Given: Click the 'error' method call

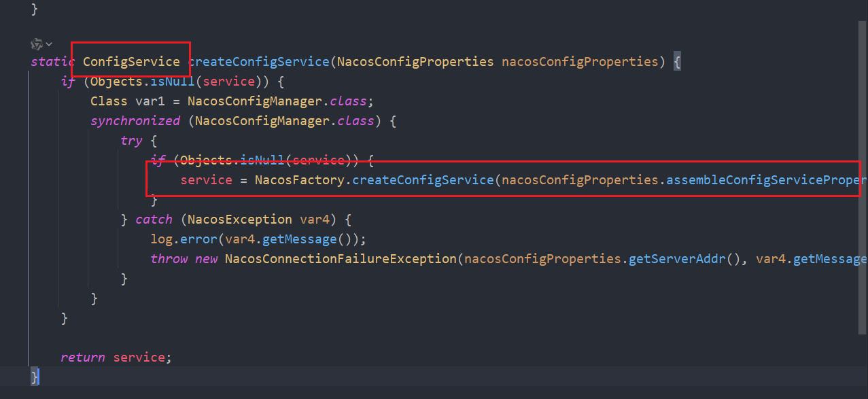Looking at the screenshot, I should (x=198, y=239).
